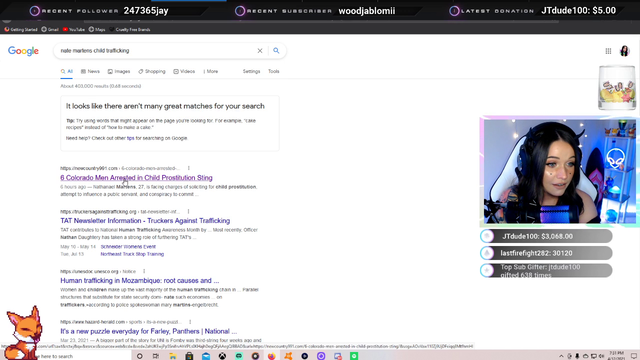
Task: Click 'About 403,000 results' text
Action: coord(101,86)
